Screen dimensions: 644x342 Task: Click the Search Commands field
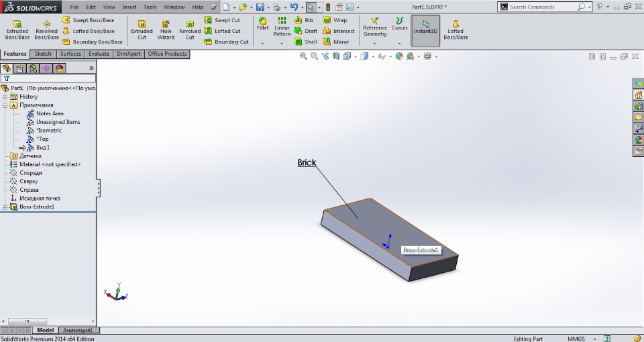[x=543, y=7]
